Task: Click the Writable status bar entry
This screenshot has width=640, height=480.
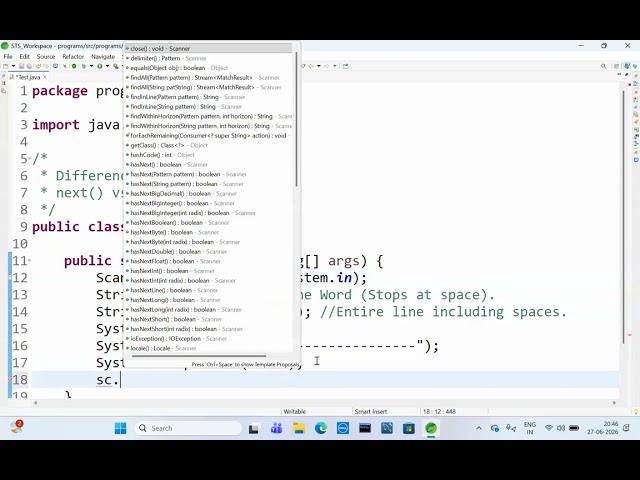Action: [x=295, y=411]
